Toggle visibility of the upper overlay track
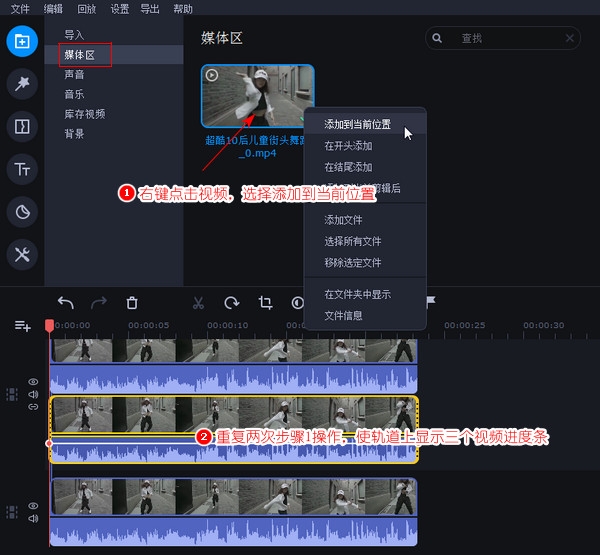Image resolution: width=600 pixels, height=555 pixels. 33,382
